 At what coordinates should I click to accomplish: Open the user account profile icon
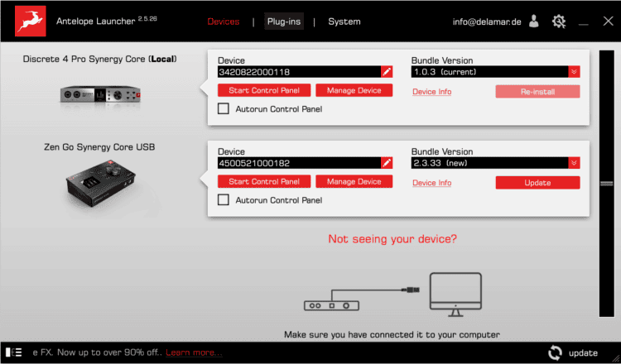click(534, 22)
